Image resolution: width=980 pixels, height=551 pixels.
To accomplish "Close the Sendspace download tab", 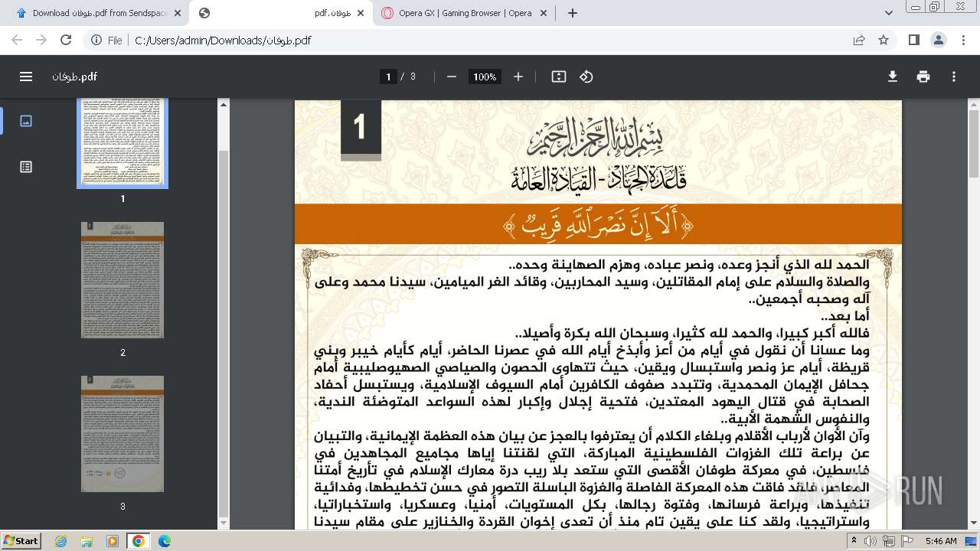I will (177, 13).
